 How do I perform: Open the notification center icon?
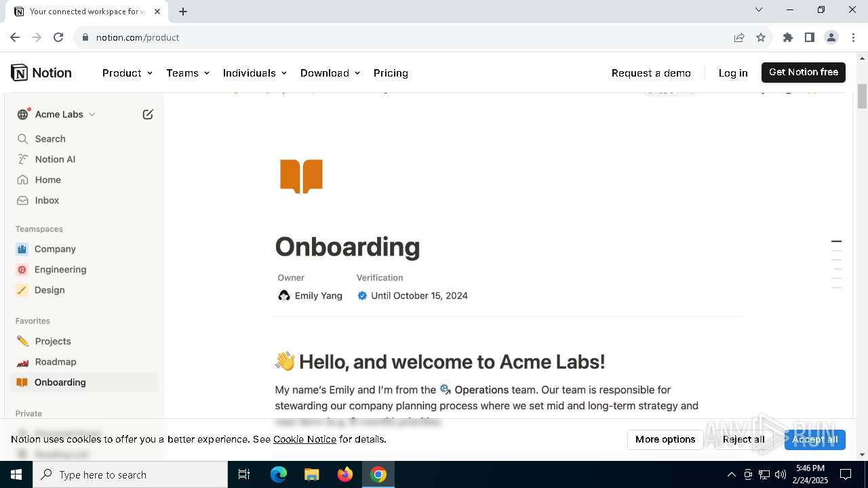coord(846,474)
